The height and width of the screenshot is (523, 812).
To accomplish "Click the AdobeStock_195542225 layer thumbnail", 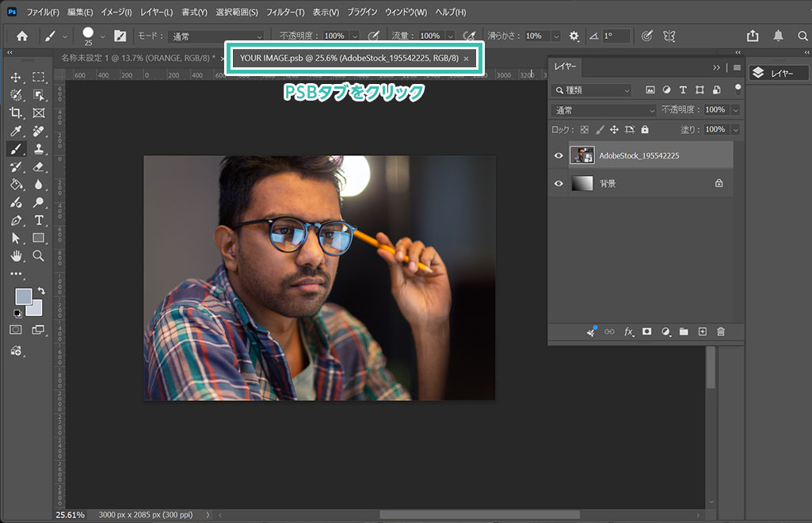I will (x=582, y=155).
